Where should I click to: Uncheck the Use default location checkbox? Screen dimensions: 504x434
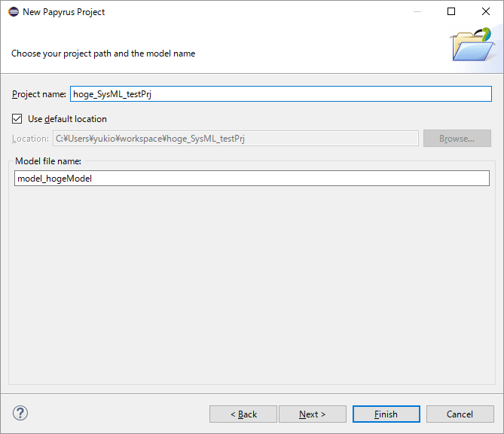click(17, 119)
